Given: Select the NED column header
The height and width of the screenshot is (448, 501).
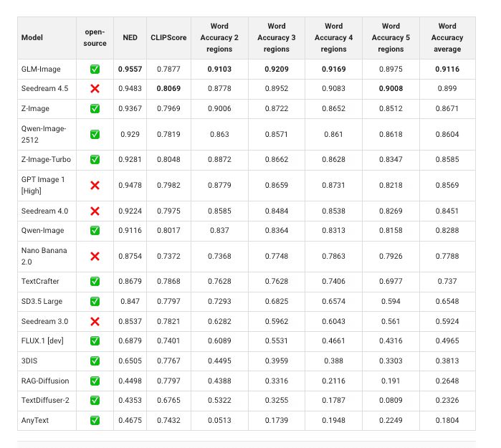Looking at the screenshot, I should [129, 37].
